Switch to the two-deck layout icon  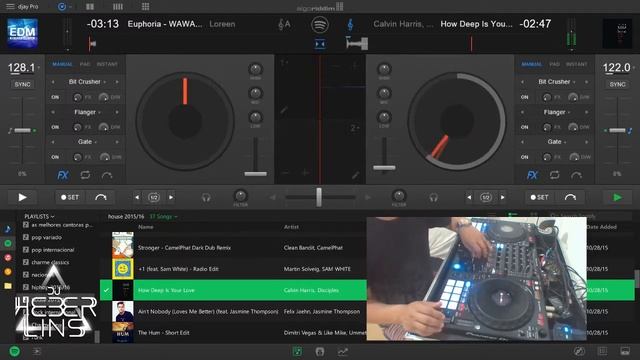click(x=90, y=7)
